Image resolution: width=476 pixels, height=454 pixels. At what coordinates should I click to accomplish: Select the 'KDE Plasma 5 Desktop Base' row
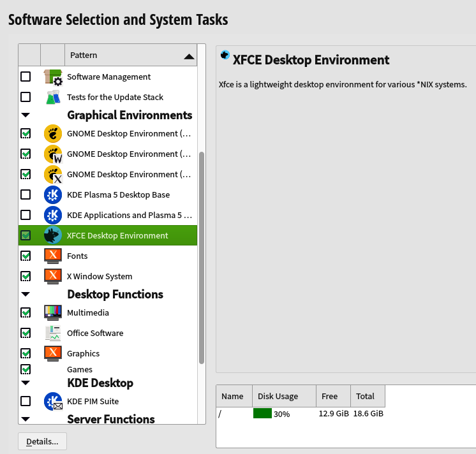(x=108, y=194)
